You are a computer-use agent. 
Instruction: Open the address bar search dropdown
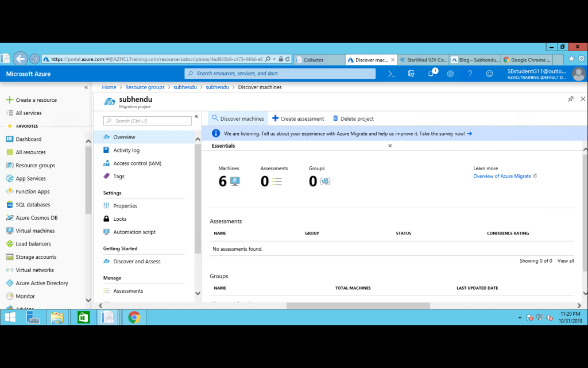click(274, 59)
